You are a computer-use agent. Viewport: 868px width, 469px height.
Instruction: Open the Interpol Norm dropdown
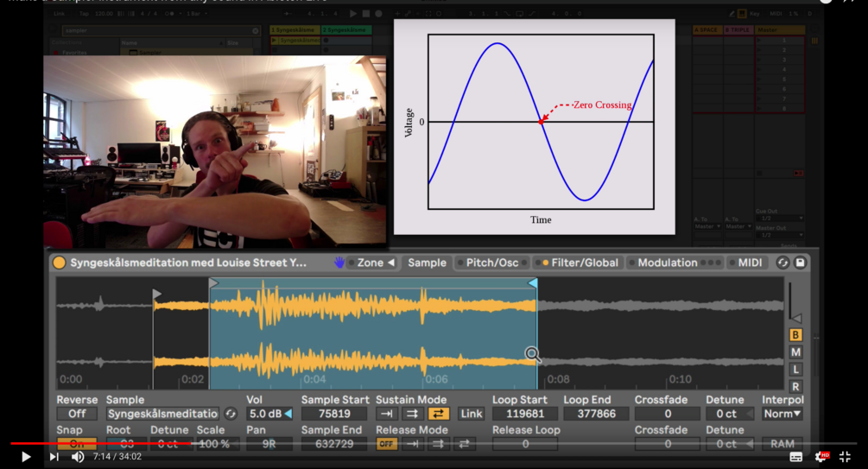pos(782,414)
